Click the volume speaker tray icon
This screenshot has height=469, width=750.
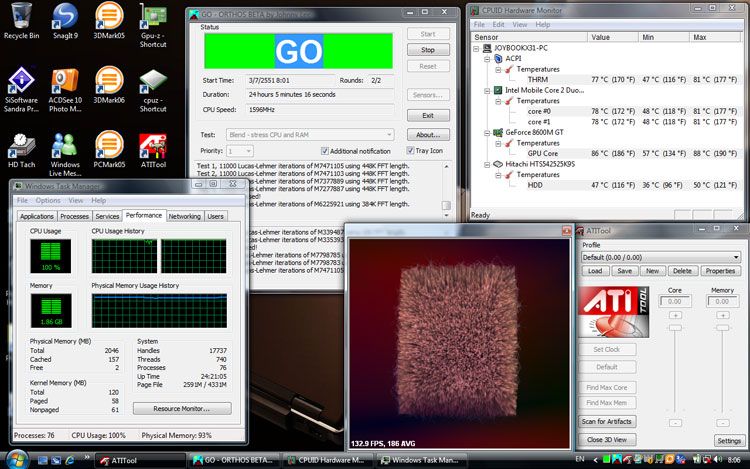717,459
